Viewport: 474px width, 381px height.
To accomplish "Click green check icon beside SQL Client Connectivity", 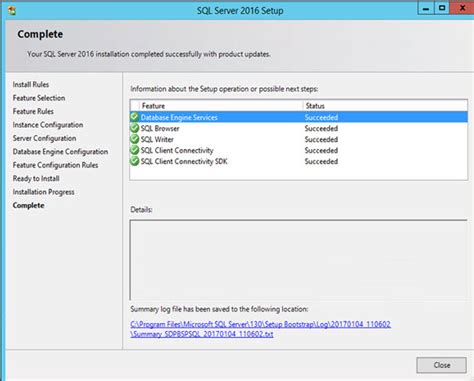I will (134, 150).
